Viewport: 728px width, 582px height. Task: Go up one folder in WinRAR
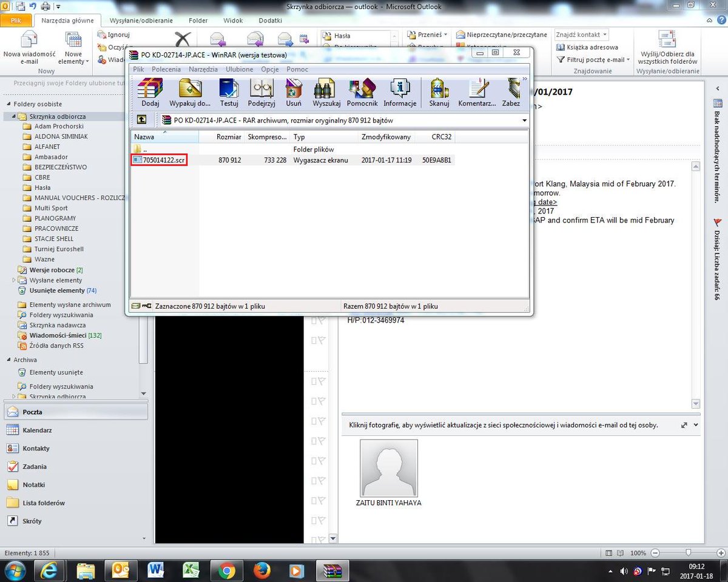coord(141,120)
